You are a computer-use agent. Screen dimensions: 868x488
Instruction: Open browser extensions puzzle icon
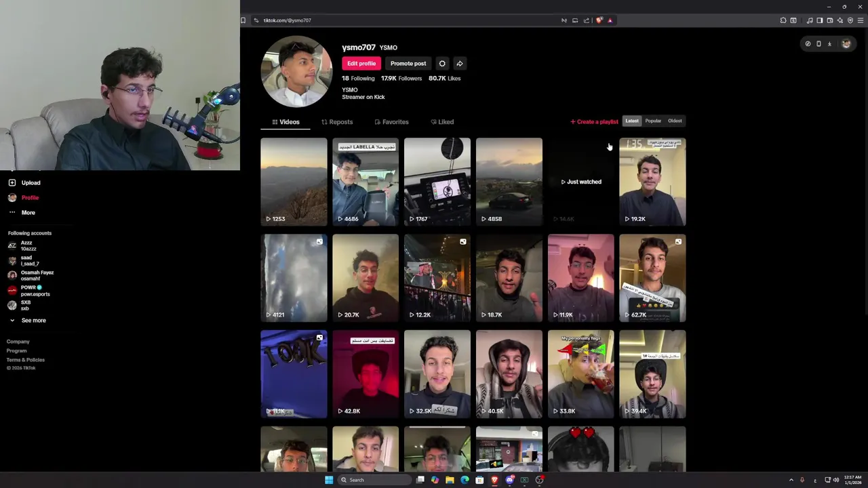pos(783,20)
